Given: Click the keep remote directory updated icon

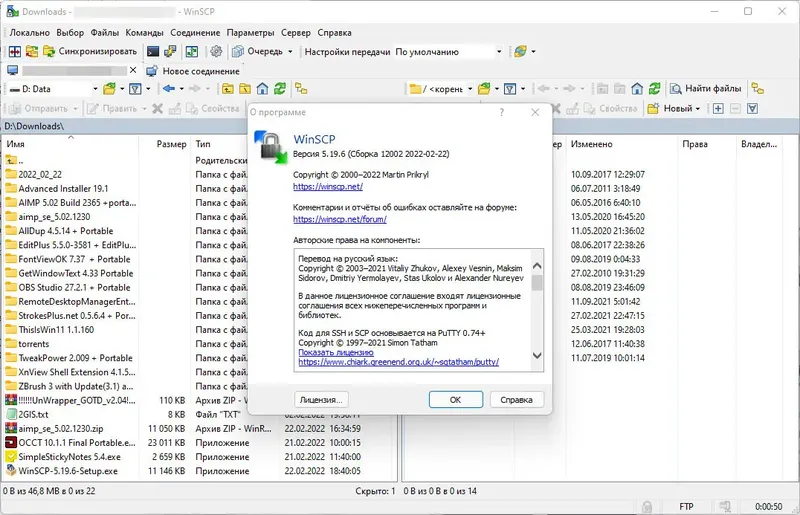Looking at the screenshot, I should 192,52.
